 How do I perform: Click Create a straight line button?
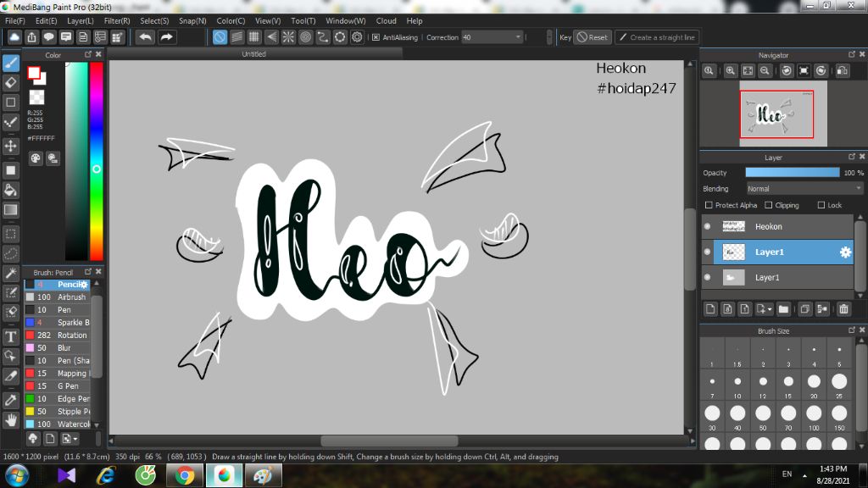pyautogui.click(x=657, y=37)
